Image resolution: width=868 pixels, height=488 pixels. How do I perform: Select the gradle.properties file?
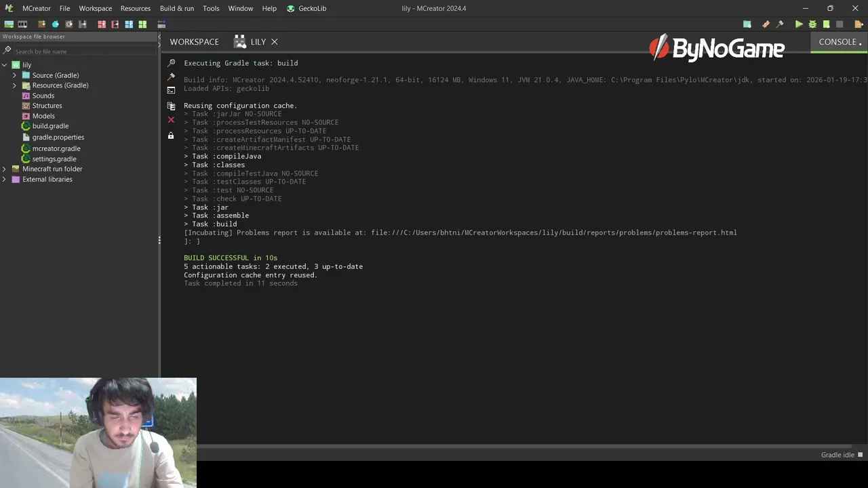click(x=58, y=137)
